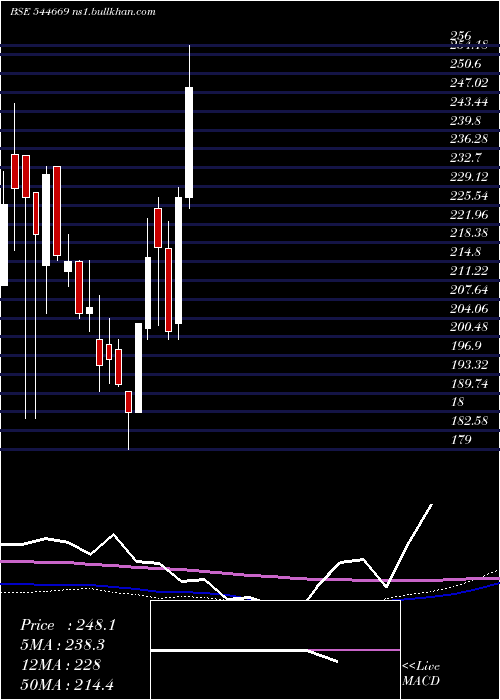
Task: Click the 179 price label
Action: 461,440
